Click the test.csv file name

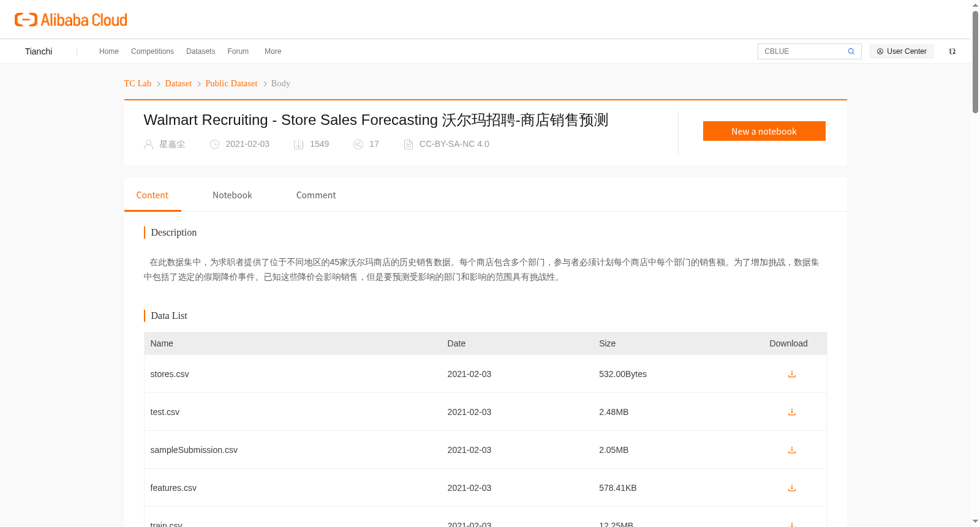(x=165, y=412)
